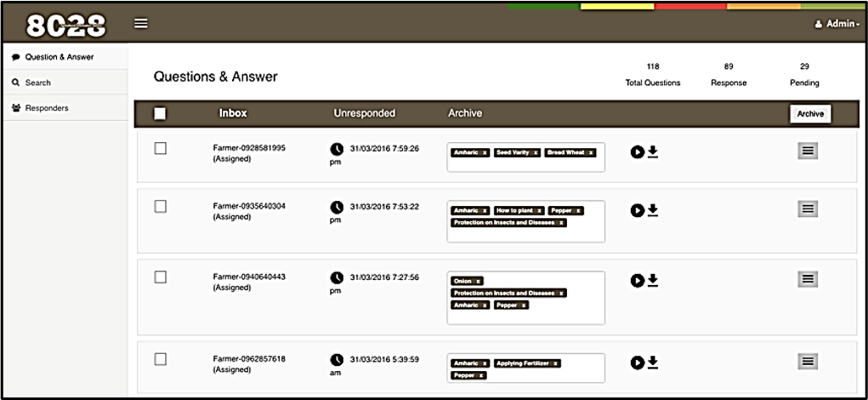Image resolution: width=868 pixels, height=400 pixels.
Task: Play audio for Farmer-0935640304 question
Action: pyautogui.click(x=637, y=210)
